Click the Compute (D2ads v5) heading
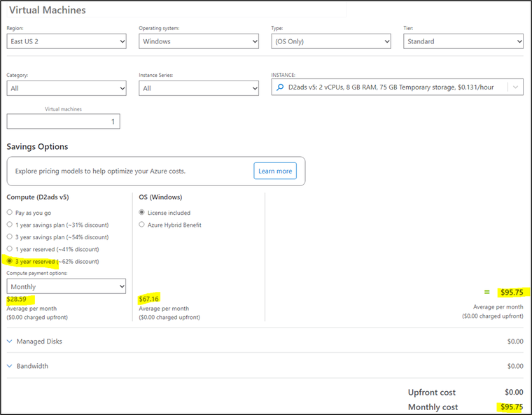Image resolution: width=532 pixels, height=415 pixels. [38, 197]
